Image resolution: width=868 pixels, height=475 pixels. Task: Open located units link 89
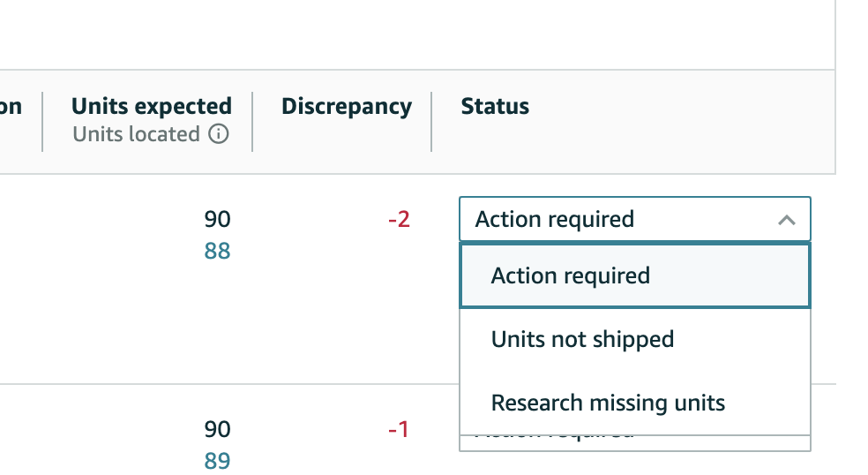point(217,461)
